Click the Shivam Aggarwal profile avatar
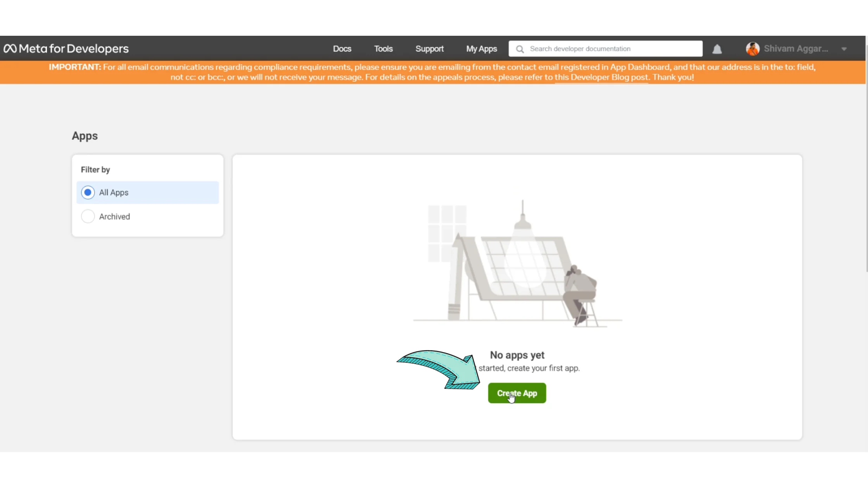 [x=753, y=49]
